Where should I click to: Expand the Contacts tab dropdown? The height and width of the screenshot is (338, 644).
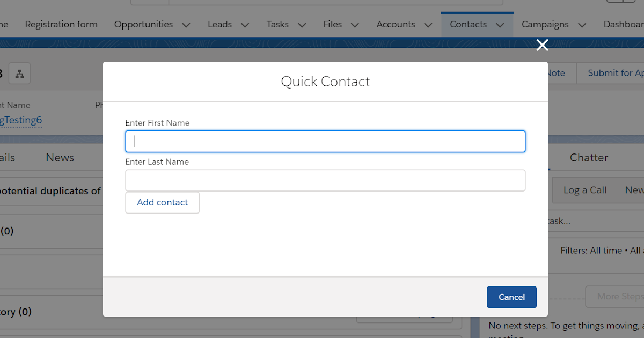click(500, 24)
